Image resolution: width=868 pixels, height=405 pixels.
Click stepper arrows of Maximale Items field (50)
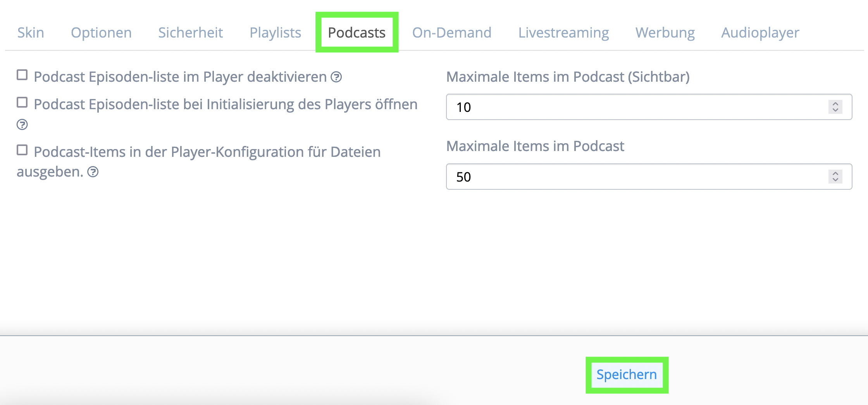pyautogui.click(x=835, y=177)
